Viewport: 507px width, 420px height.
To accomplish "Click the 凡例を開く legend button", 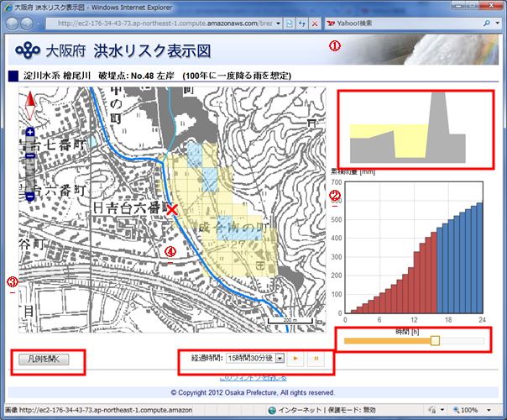I will click(x=50, y=360).
